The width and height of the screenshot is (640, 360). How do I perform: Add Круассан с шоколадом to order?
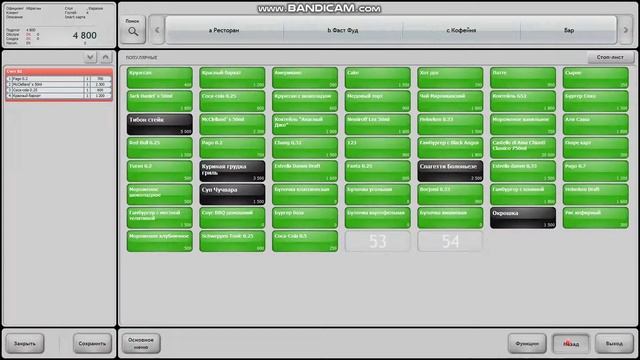tap(305, 101)
